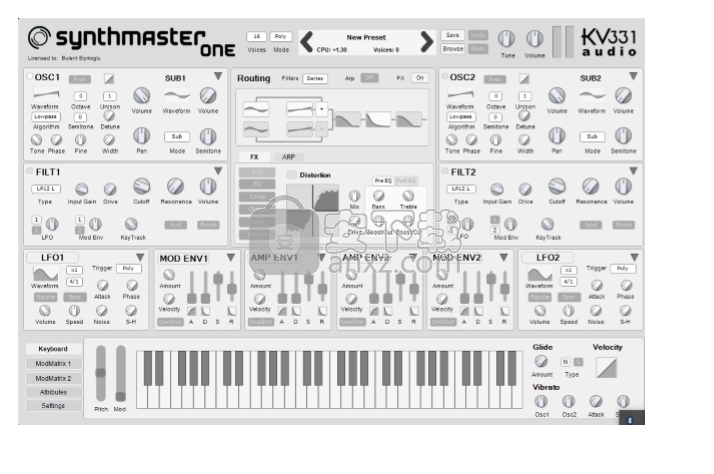
Task: Click the MOD ENV1 Amount knob
Action: (169, 275)
